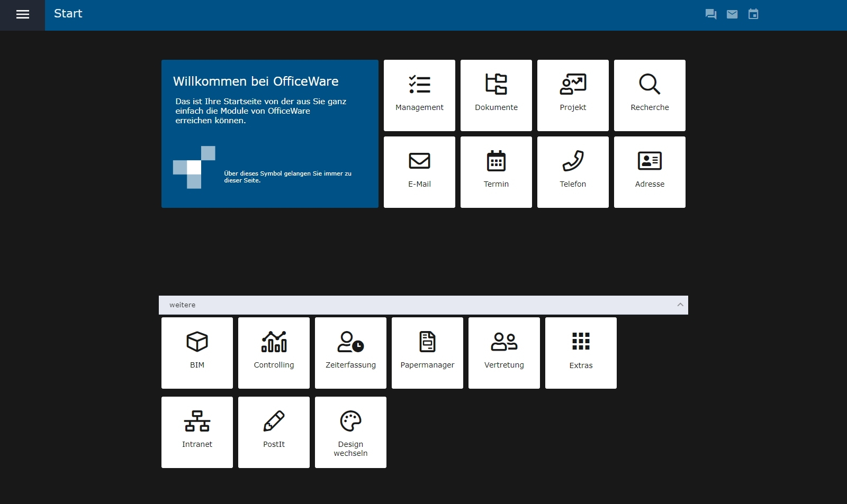Click the 'Willkommen bei OfficeWare' heading
This screenshot has height=504, width=847.
tap(256, 81)
